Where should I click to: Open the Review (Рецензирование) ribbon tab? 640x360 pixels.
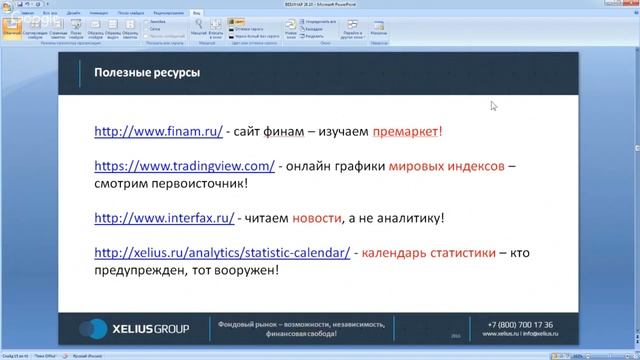pyautogui.click(x=169, y=13)
